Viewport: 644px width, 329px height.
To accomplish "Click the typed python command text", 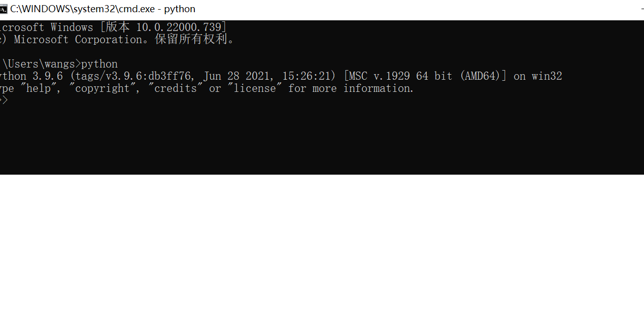I will tap(99, 64).
